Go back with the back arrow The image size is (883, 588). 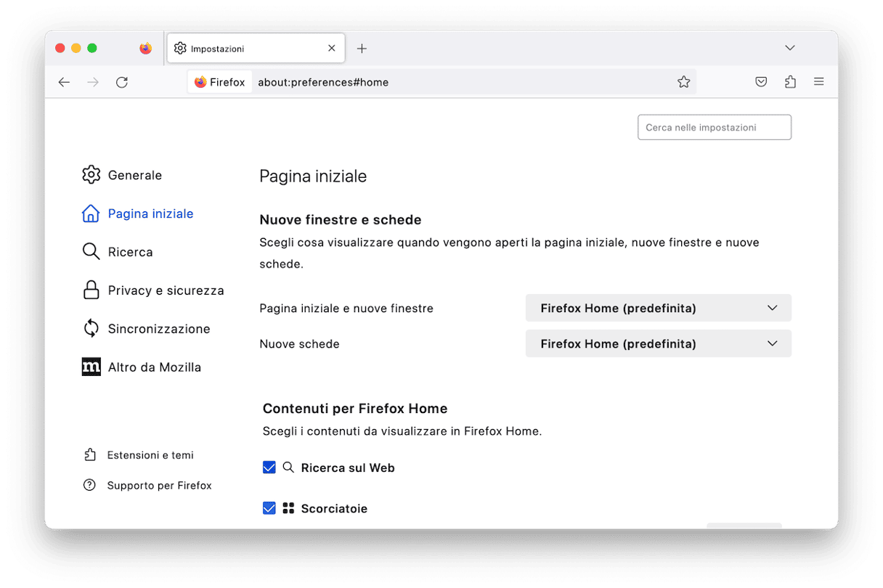(64, 82)
